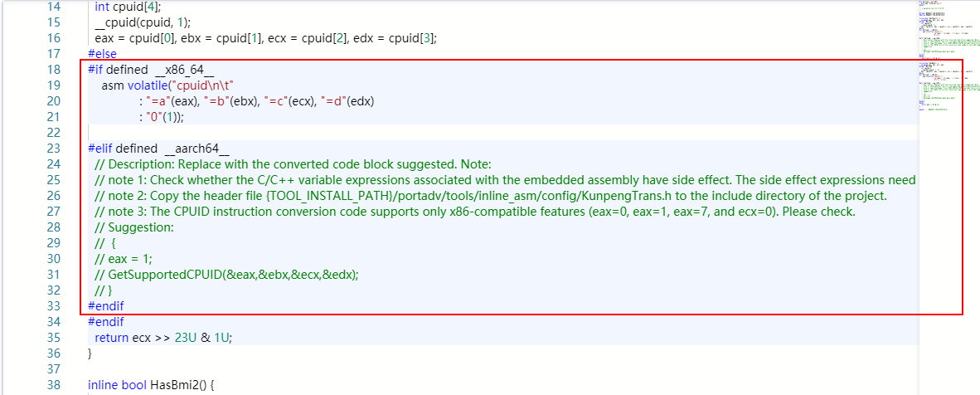Click line number 23 in the gutter
Screen dimensions: 980x395
52,149
